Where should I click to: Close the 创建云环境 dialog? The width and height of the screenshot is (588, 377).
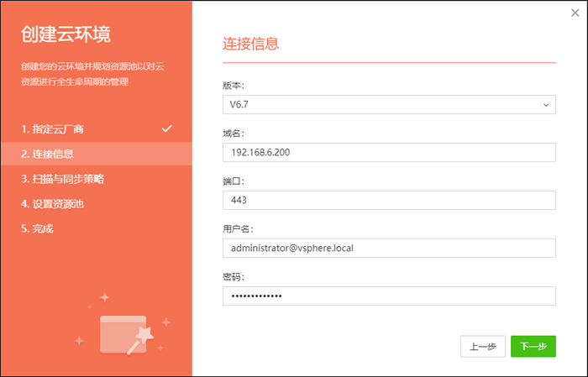[574, 13]
